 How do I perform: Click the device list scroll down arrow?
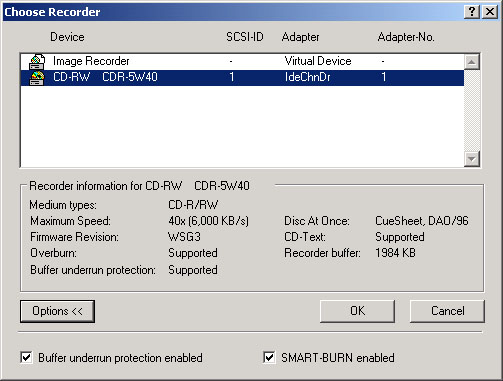coord(472,158)
